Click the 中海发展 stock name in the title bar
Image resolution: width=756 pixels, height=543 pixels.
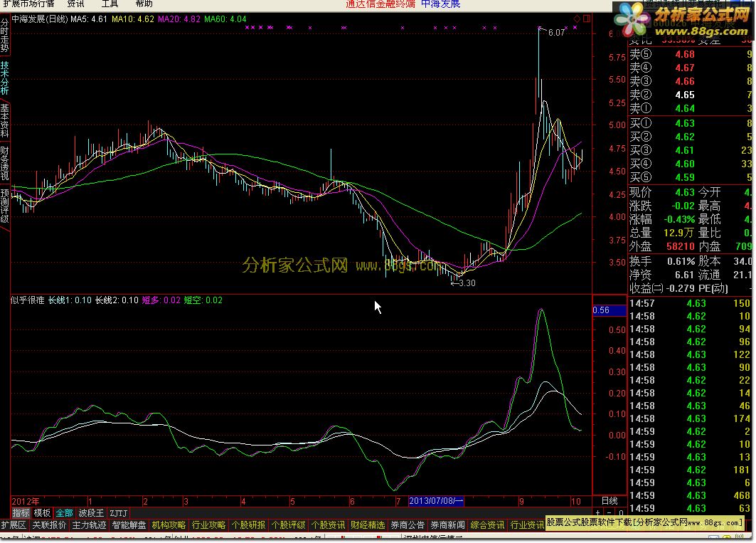coord(441,4)
